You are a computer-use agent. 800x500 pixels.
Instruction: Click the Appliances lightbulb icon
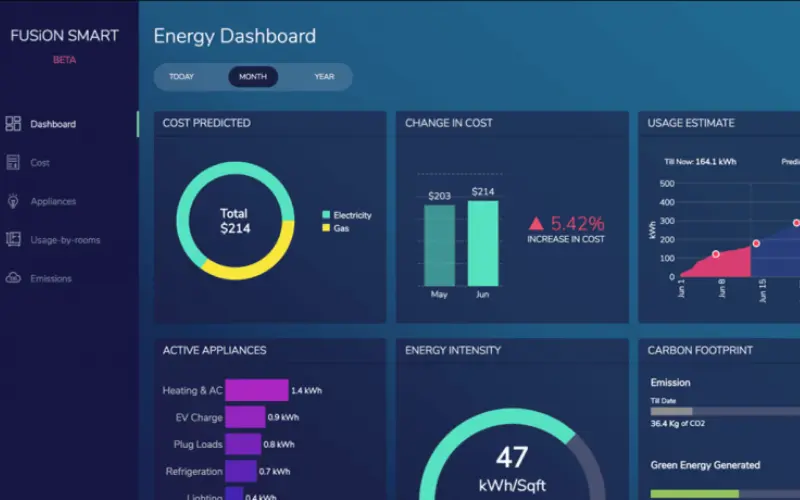13,201
